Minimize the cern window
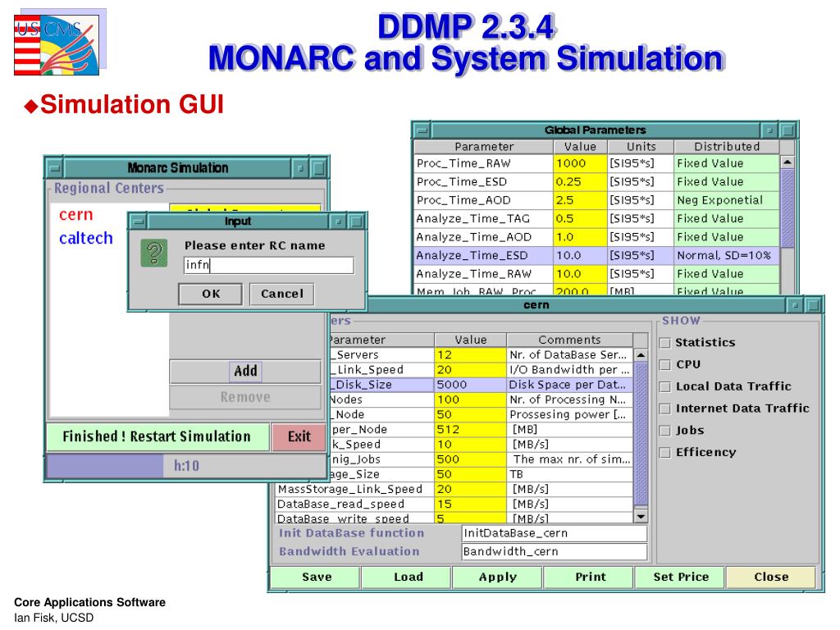The height and width of the screenshot is (630, 840). pos(795,305)
